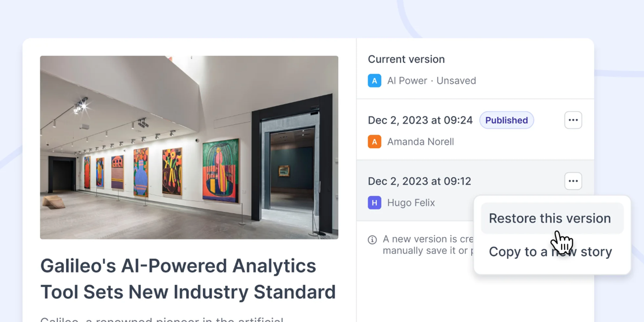Click the Amanda Norell author name
Viewport: 644px width, 322px height.
coord(420,142)
